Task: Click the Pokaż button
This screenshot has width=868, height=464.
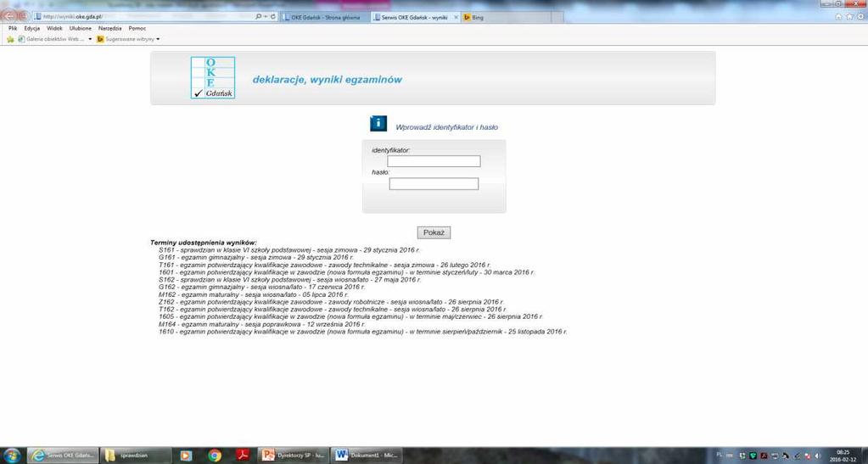Action: pos(434,232)
